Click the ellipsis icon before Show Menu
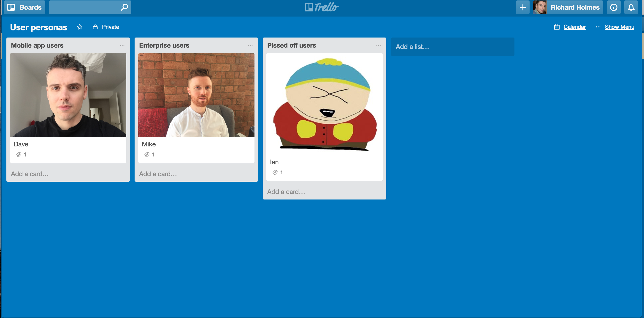Image resolution: width=644 pixels, height=318 pixels. (x=598, y=27)
